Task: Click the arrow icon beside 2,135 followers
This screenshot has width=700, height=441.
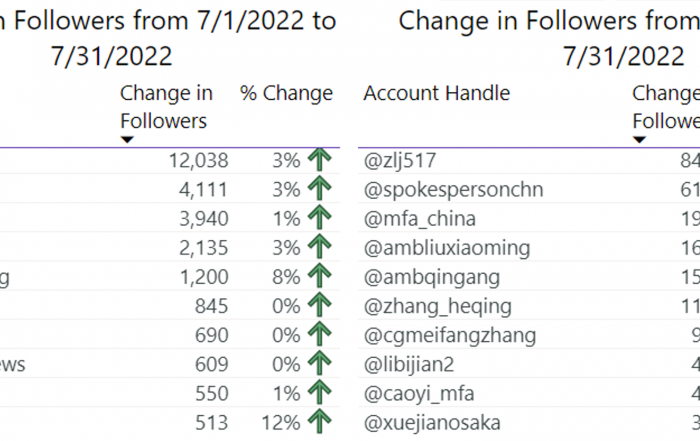Action: click(x=320, y=247)
